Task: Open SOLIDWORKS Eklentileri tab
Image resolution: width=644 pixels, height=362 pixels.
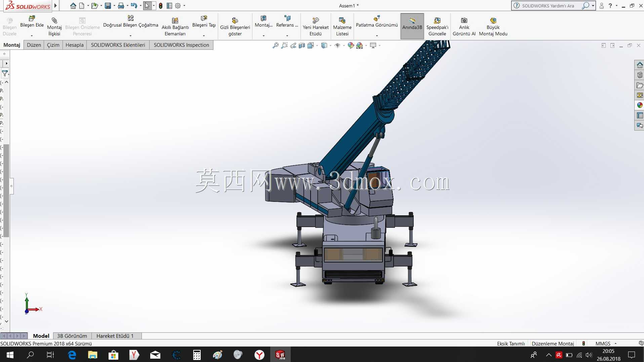Action: tap(118, 45)
